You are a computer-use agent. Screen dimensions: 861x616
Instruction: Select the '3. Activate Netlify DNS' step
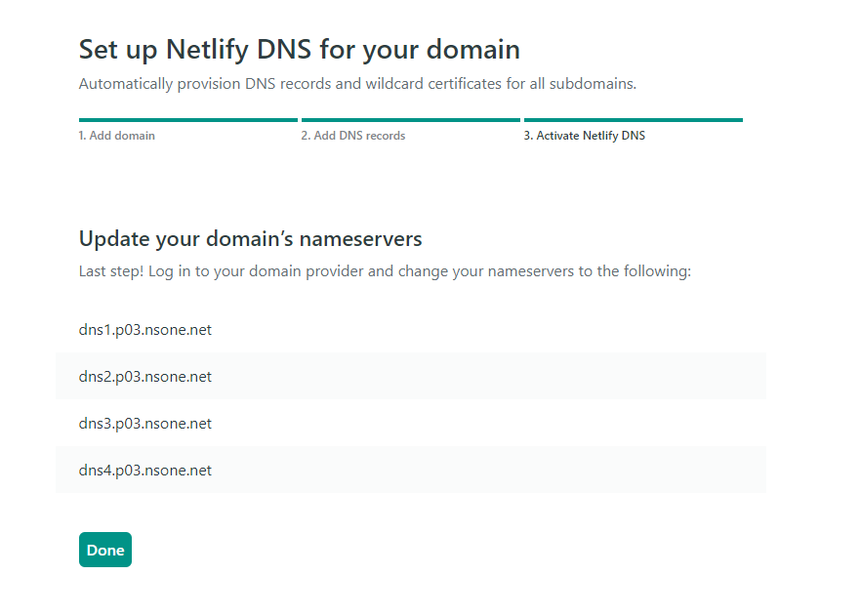click(584, 136)
